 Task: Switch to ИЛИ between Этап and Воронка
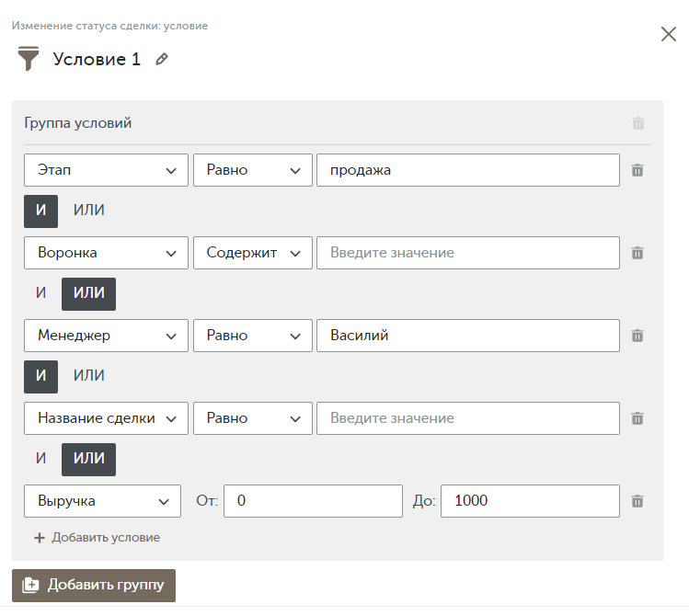(x=88, y=211)
